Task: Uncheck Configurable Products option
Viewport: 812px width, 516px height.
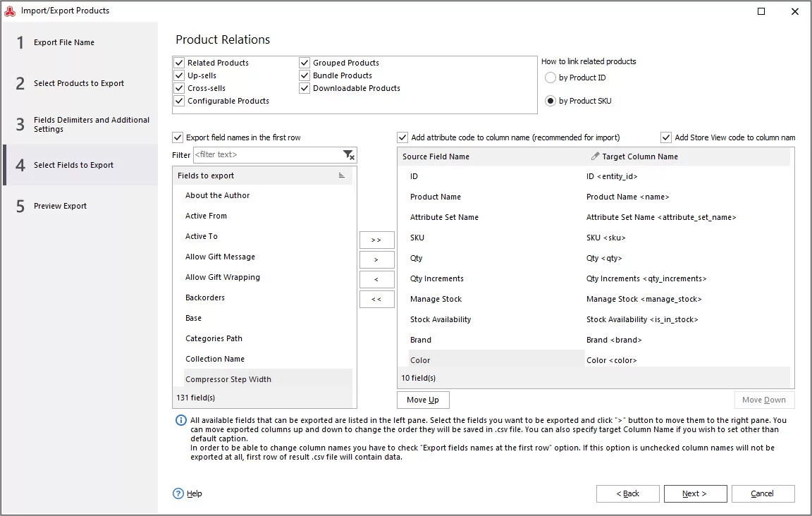Action: pyautogui.click(x=179, y=101)
